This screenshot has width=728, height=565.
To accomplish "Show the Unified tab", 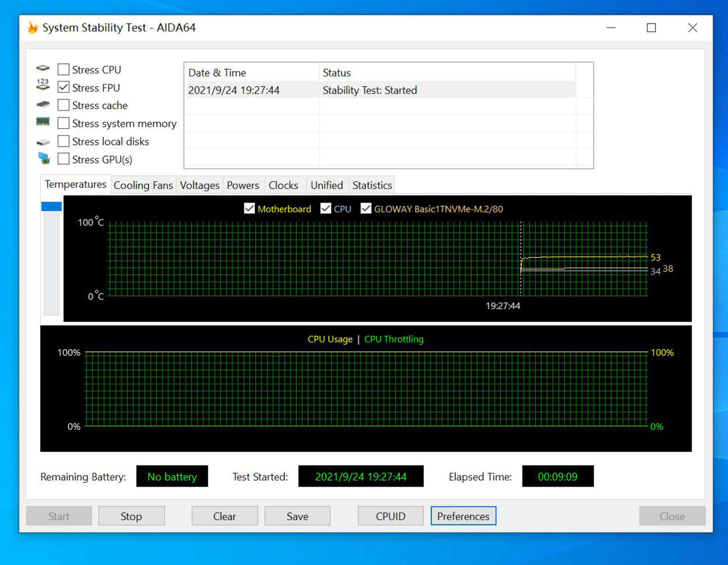I will click(x=327, y=185).
